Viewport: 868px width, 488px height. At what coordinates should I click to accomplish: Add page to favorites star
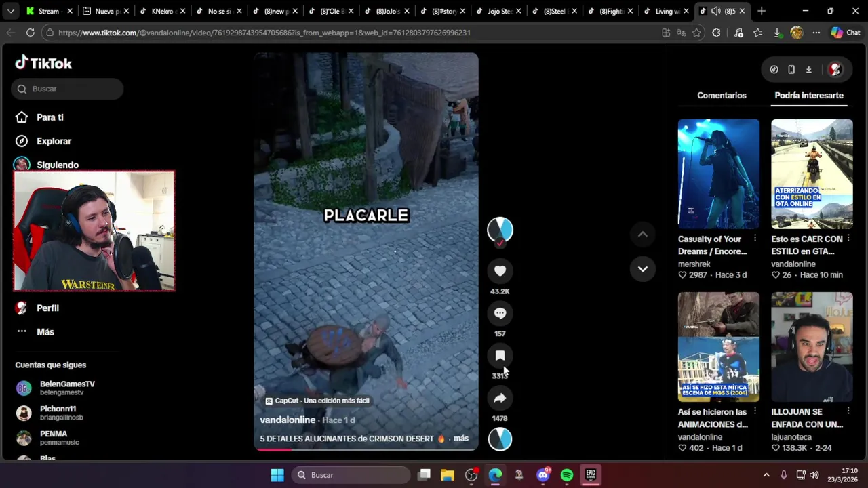tap(696, 33)
